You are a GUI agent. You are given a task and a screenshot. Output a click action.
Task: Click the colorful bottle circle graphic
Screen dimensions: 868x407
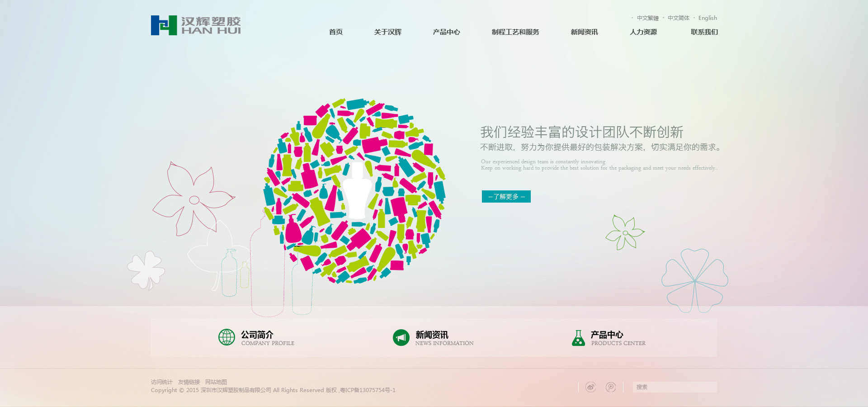coord(354,190)
